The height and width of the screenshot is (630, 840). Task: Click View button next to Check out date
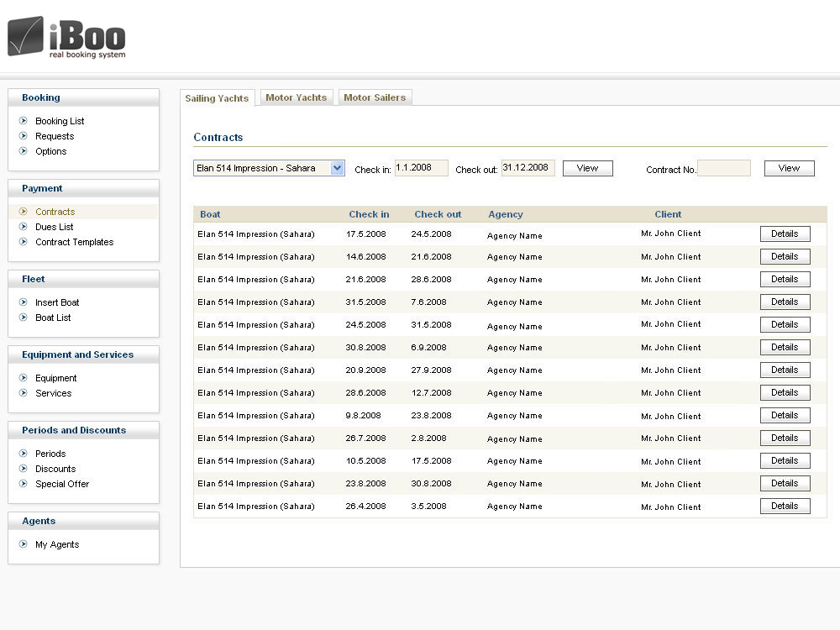tap(587, 168)
